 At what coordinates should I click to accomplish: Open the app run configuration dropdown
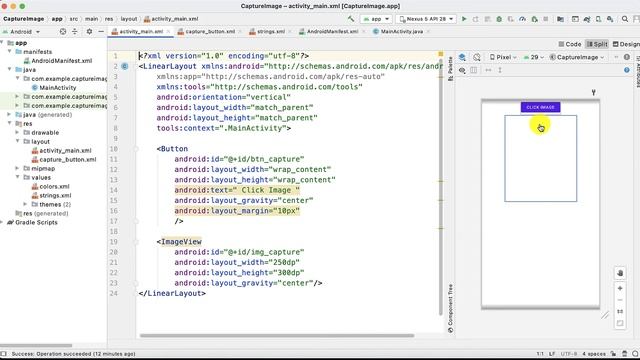pyautogui.click(x=376, y=19)
